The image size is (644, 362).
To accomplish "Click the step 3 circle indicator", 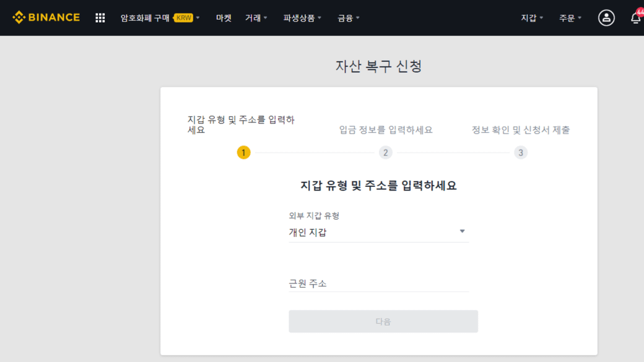I will click(520, 152).
